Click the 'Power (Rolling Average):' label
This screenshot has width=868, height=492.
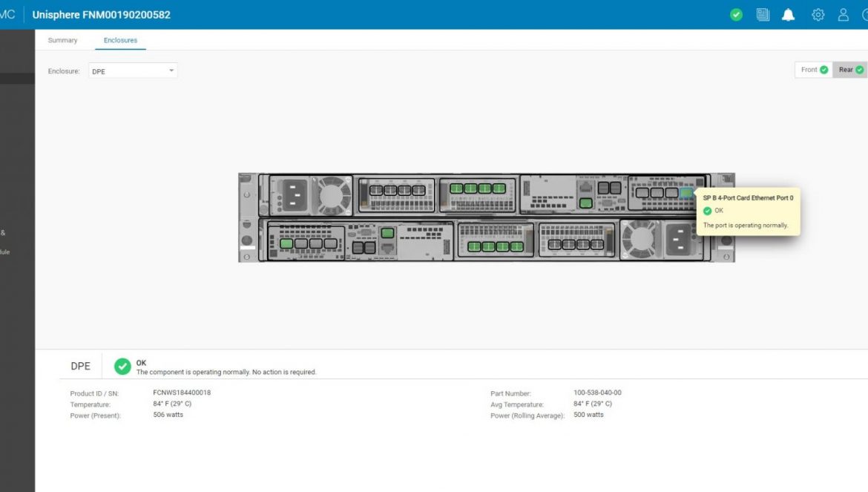click(x=527, y=416)
